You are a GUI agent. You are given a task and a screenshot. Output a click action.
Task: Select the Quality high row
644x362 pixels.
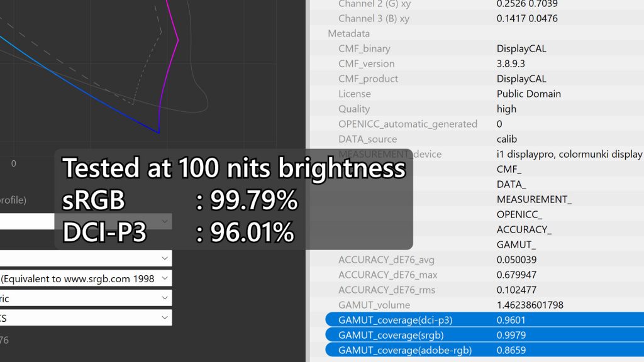pos(477,109)
